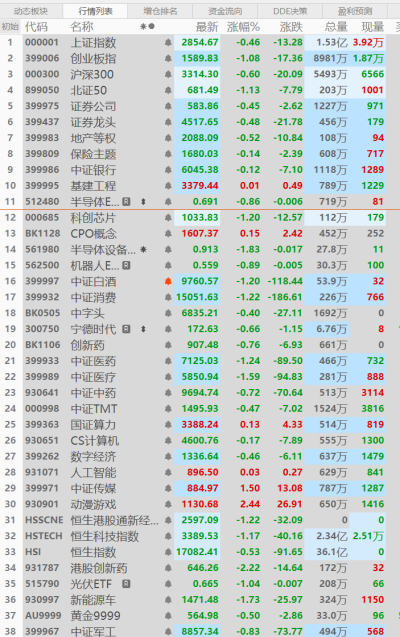
Task: Open the 恒生科技指数 name link
Action: (105, 536)
